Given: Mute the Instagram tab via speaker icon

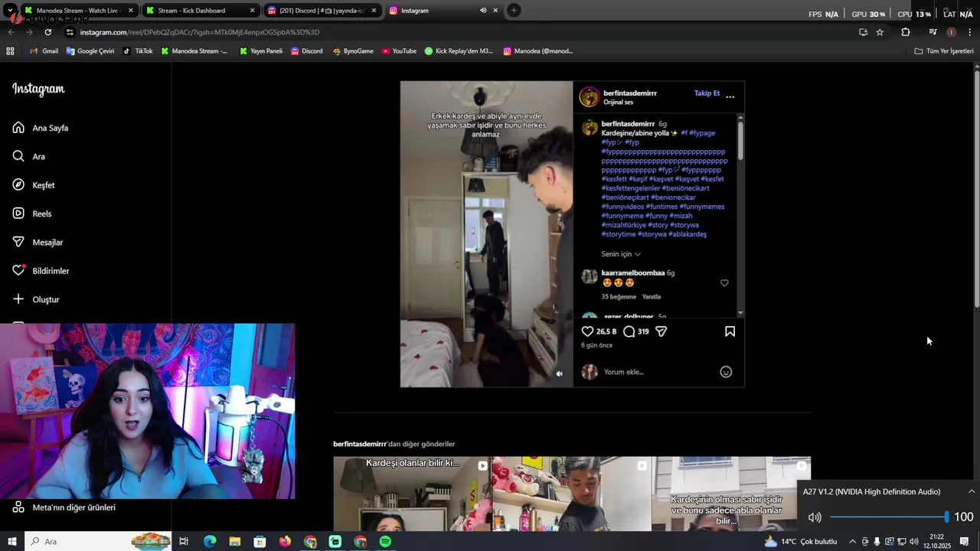Looking at the screenshot, I should click(483, 11).
